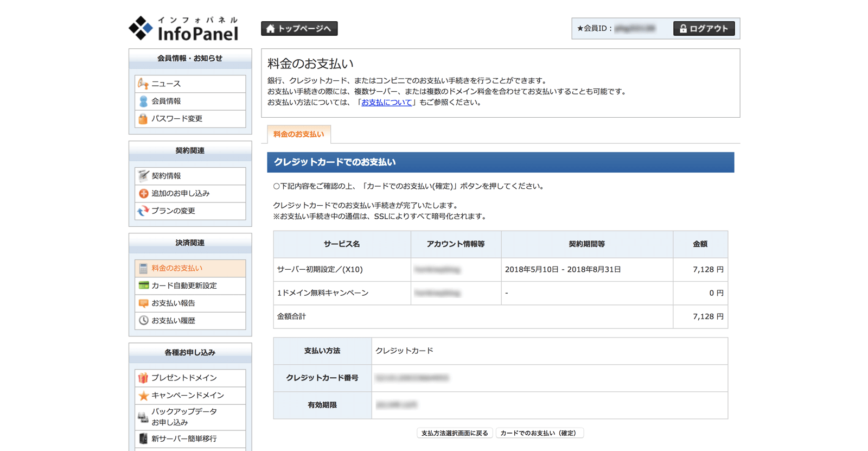Click the lock icon on ログアウト button
This screenshot has width=868, height=451.
[x=683, y=28]
